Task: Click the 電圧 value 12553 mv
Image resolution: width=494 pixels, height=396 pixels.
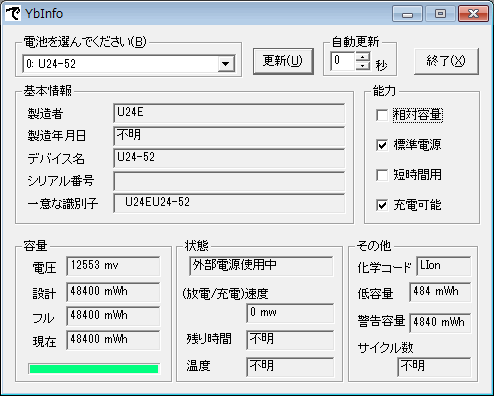Action: (113, 266)
